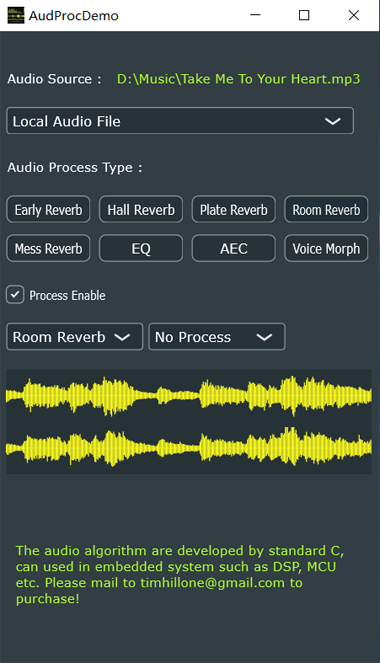Toggle the Process Enable checkbox
The width and height of the screenshot is (380, 663).
coord(15,295)
